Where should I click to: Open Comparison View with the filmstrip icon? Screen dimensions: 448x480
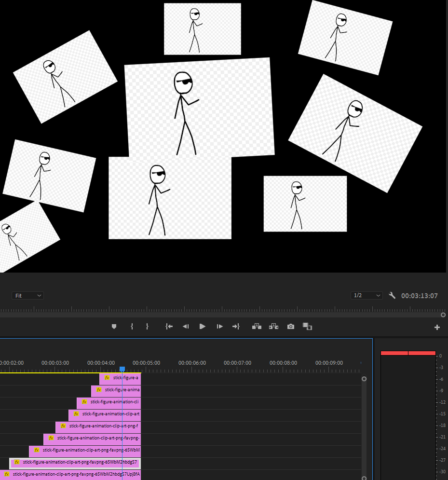307,327
